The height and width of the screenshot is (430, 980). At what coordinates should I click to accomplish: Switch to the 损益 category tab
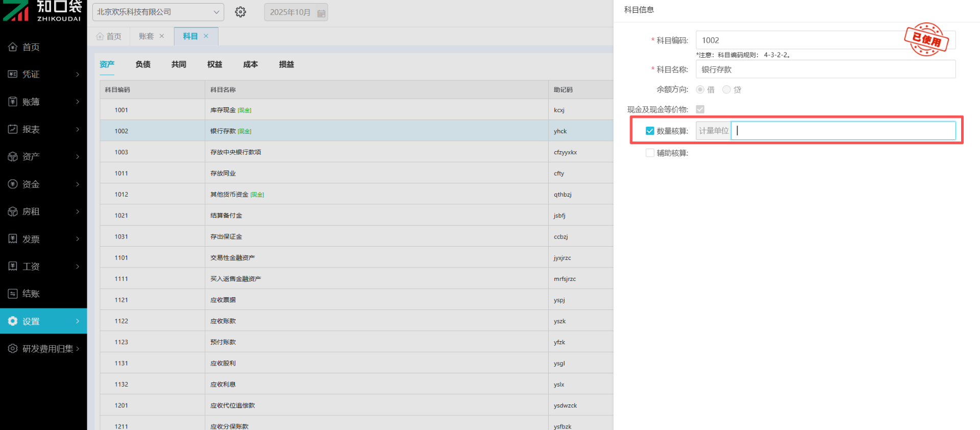[286, 64]
